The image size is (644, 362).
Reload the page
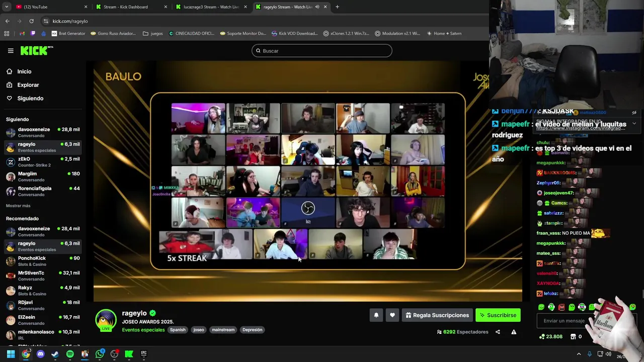(x=31, y=21)
